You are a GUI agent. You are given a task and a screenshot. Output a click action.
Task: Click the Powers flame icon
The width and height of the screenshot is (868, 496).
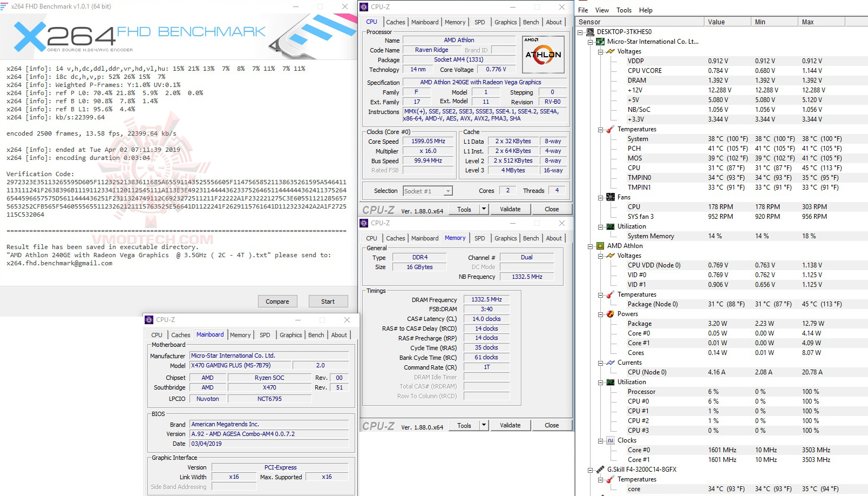point(611,314)
